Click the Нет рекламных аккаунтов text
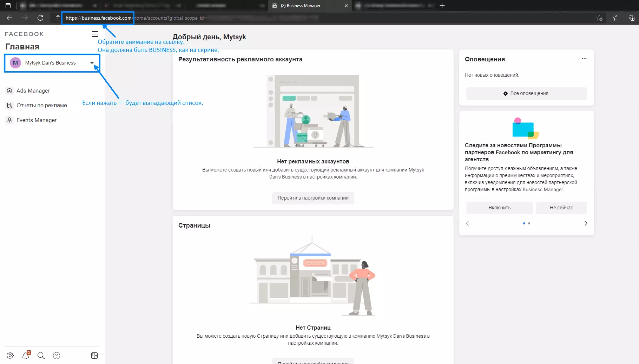The height and width of the screenshot is (364, 639). point(313,161)
